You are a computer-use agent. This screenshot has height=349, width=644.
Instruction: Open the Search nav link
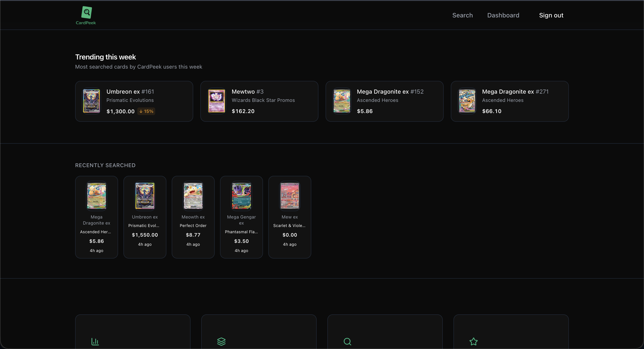coord(462,15)
